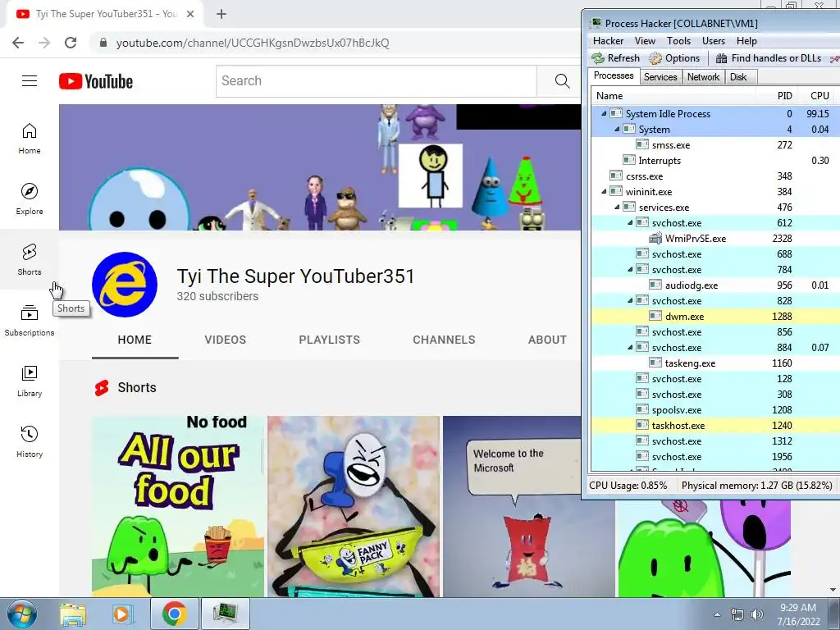Go to Home in YouTube sidebar
840x630 pixels.
pos(30,139)
